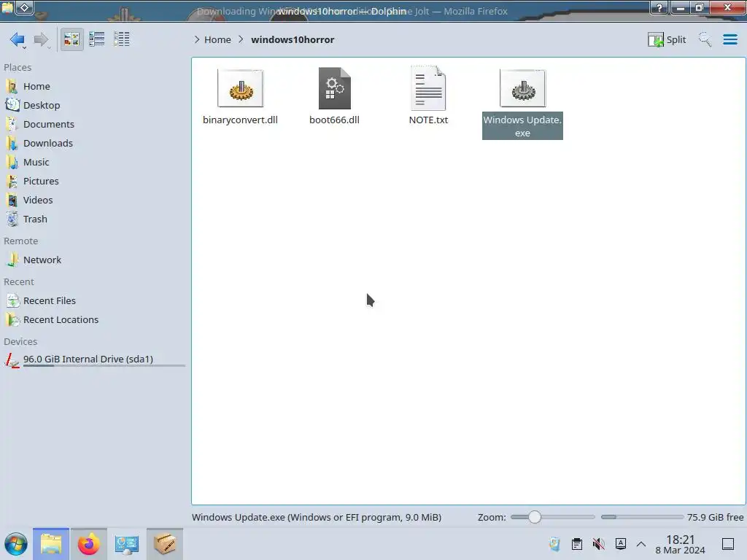Viewport: 747px width, 560px height.
Task: Open Videos in Places panel
Action: pyautogui.click(x=94, y=201)
